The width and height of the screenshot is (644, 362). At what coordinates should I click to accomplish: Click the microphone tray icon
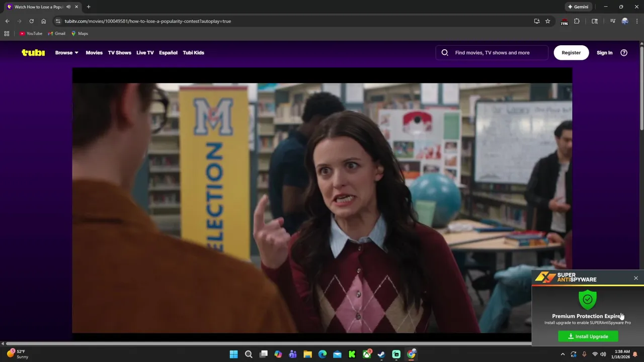point(584,354)
